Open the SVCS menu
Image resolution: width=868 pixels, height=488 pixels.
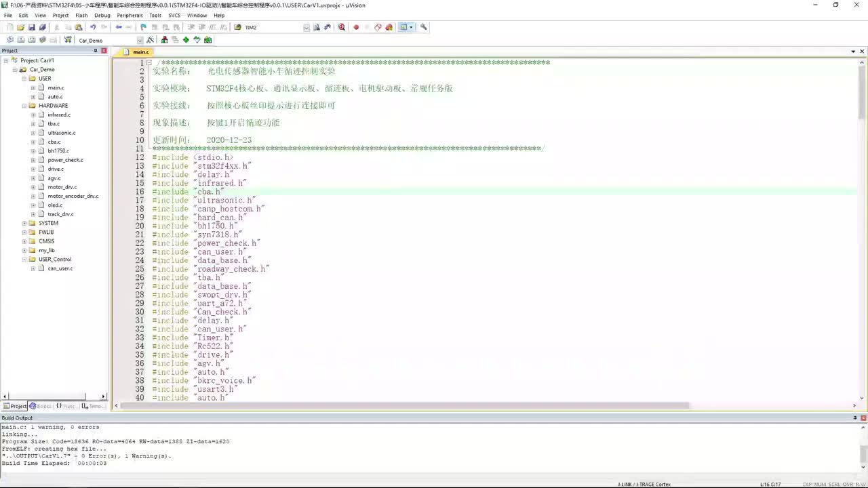click(x=175, y=15)
